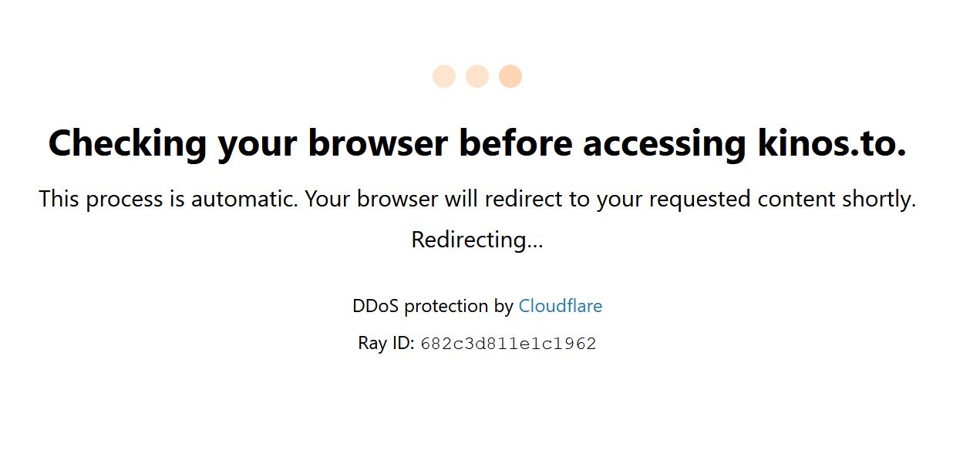Click the words "requested content" in the paragraph

click(x=739, y=199)
